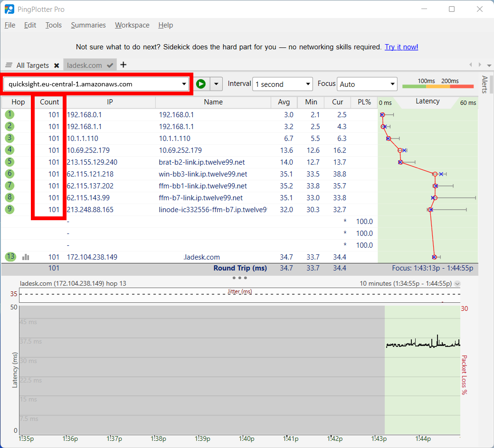Click the latency color scale bar
This screenshot has width=494, height=448.
[x=438, y=86]
